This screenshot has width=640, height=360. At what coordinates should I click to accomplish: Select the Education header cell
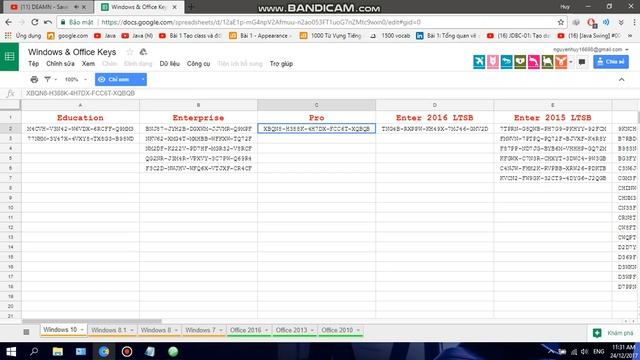pyautogui.click(x=80, y=118)
